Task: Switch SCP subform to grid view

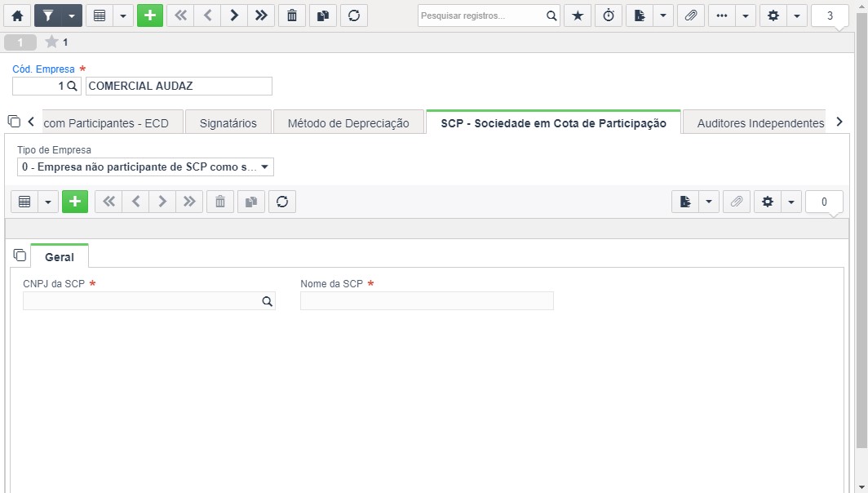Action: point(24,202)
